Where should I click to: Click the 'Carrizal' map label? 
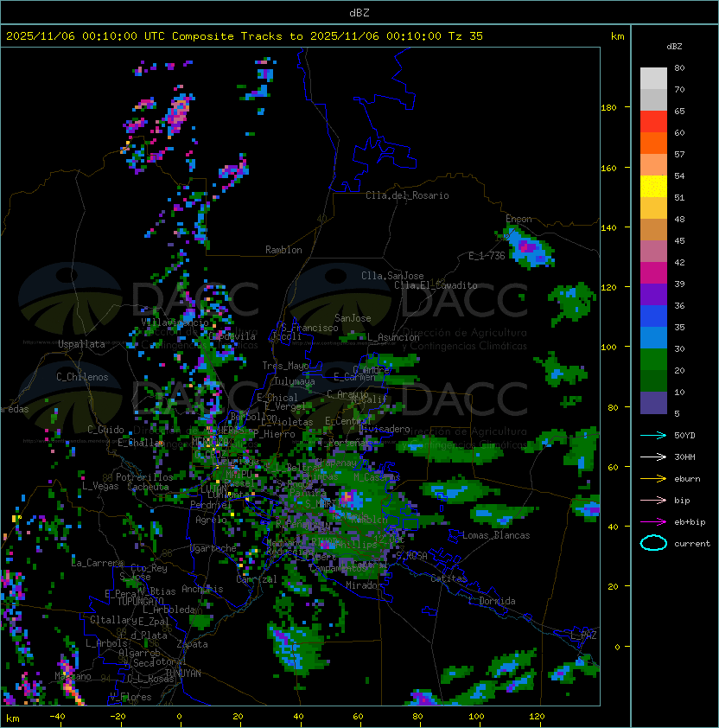257,579
